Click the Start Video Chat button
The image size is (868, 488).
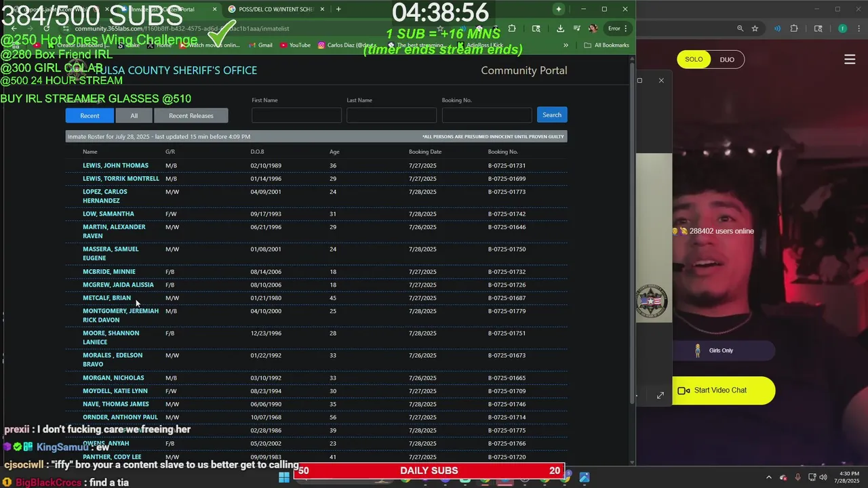coord(723,390)
